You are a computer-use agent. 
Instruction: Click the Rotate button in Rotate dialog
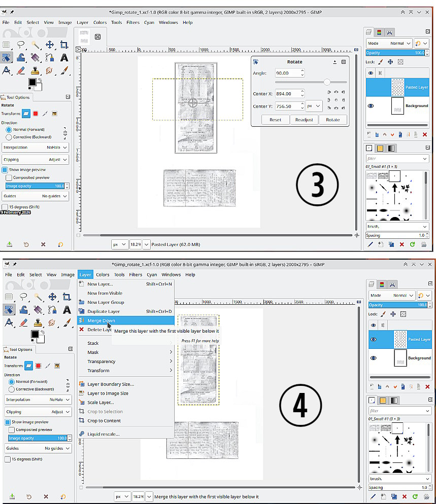(333, 120)
